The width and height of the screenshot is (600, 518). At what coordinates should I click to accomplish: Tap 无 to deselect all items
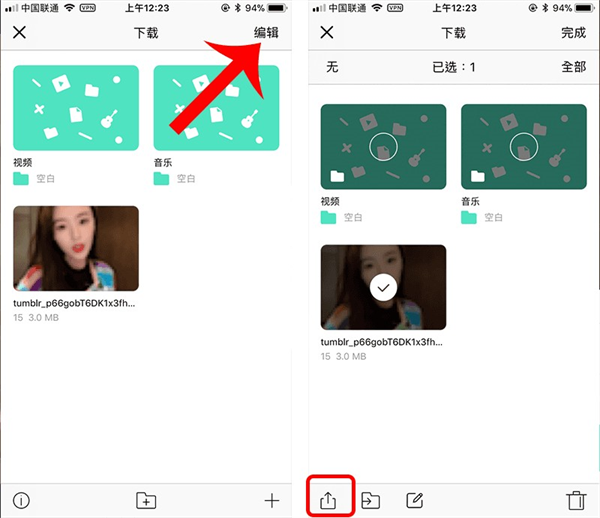click(x=332, y=68)
